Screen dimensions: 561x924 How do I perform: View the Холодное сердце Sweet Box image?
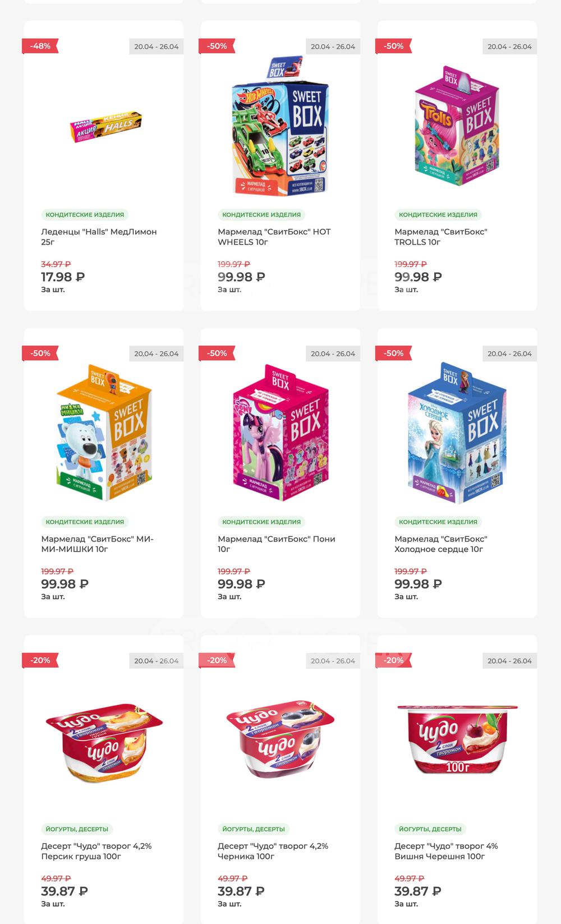coord(457,433)
